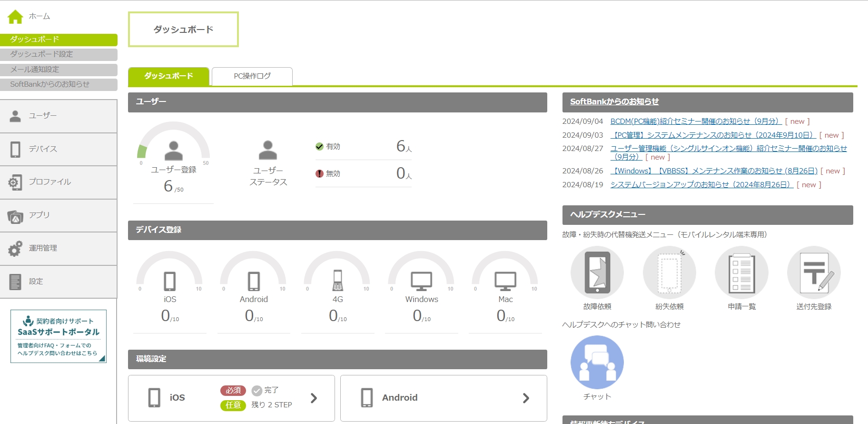Screen dimensions: 868x424
Task: Open the システムバージョンアップのお知らせ link
Action: tap(701, 185)
